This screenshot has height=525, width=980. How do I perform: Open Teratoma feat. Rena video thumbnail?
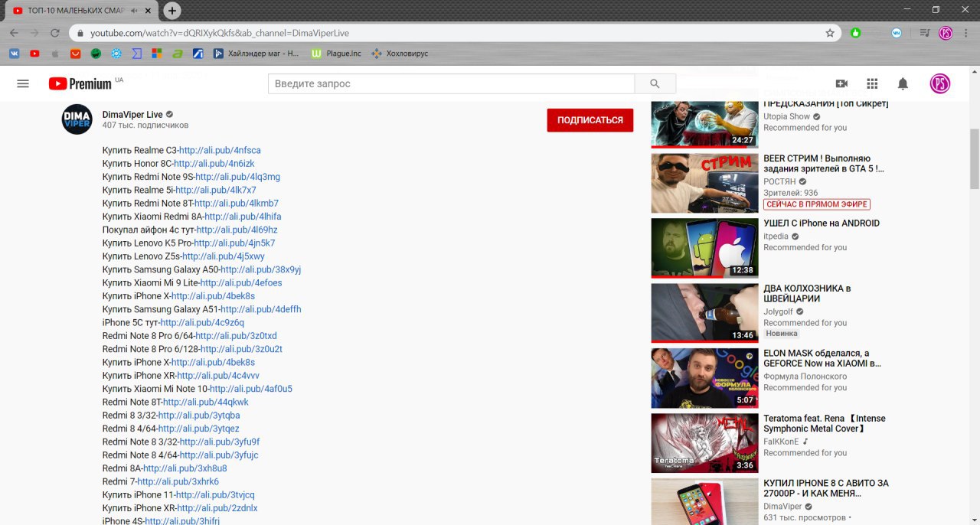tap(704, 443)
